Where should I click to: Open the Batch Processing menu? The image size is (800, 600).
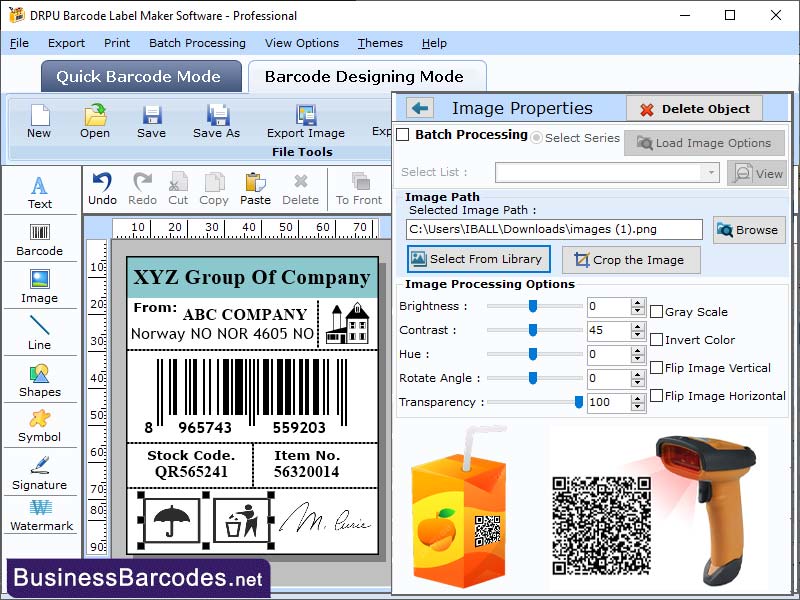click(197, 43)
